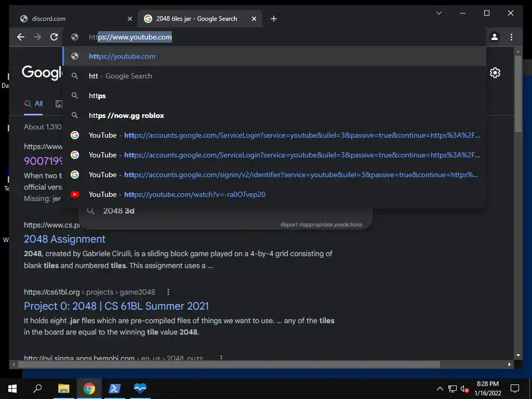
Task: Select the 2048 tiles jar Google Search tab
Action: [200, 19]
